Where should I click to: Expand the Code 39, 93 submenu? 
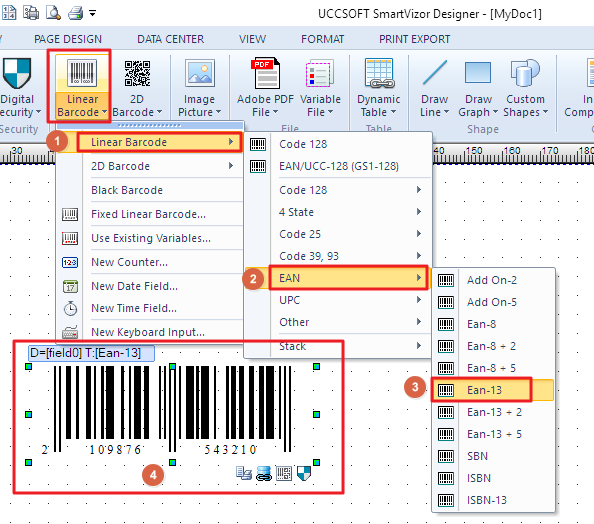(x=338, y=256)
